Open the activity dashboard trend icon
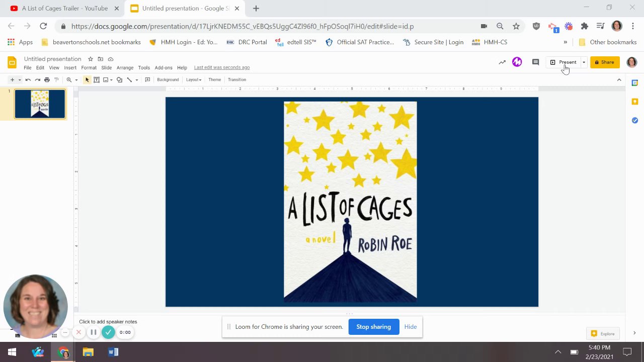This screenshot has width=644, height=362. click(502, 62)
